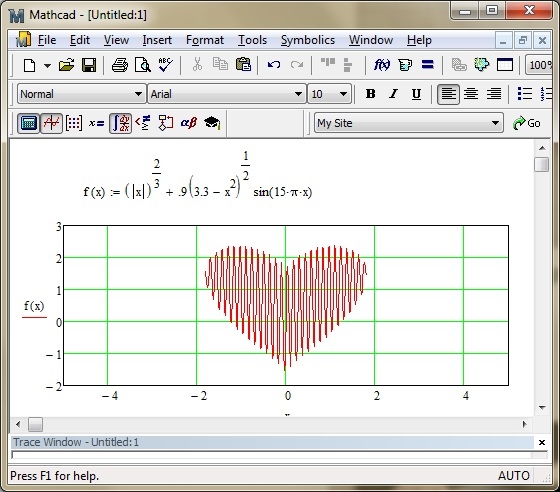
Task: Toggle Italic formatting
Action: pyautogui.click(x=393, y=94)
